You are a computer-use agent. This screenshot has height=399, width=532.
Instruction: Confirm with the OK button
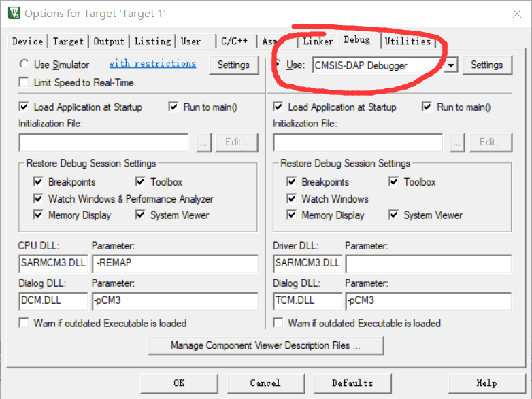(x=179, y=383)
